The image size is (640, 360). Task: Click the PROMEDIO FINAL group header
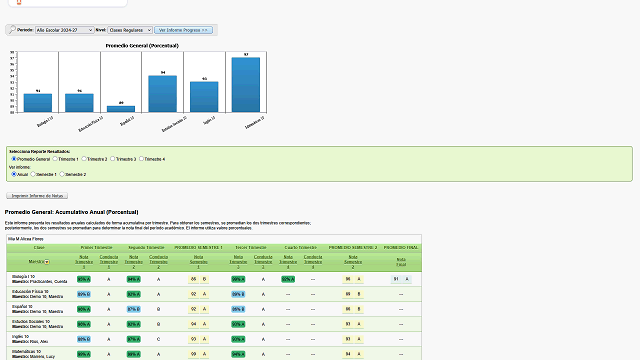tap(401, 248)
